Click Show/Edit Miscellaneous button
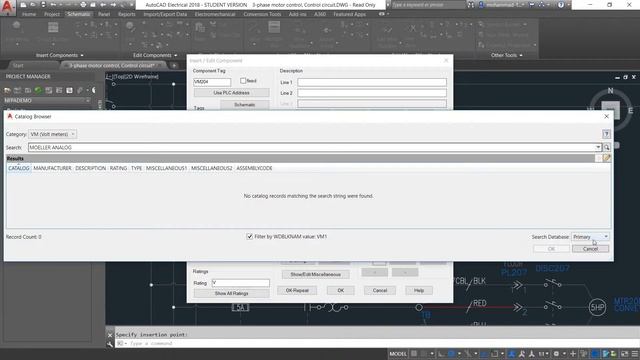This screenshot has width=640, height=360. 316,275
